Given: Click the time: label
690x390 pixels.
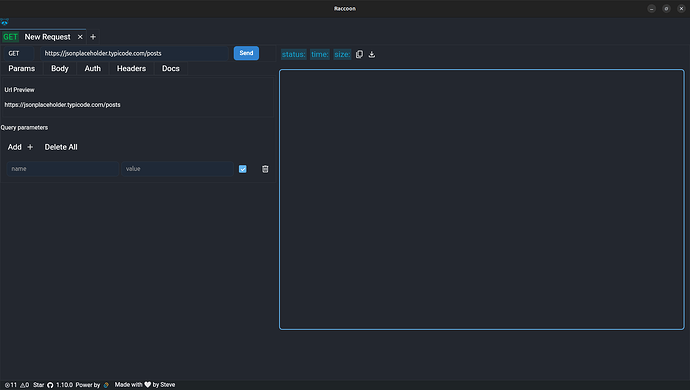Looking at the screenshot, I should coord(319,54).
